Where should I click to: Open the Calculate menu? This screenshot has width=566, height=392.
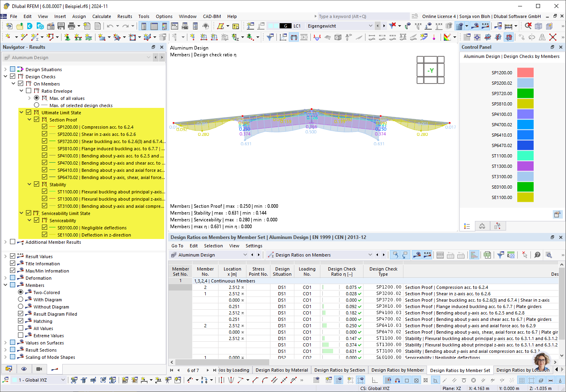click(101, 16)
